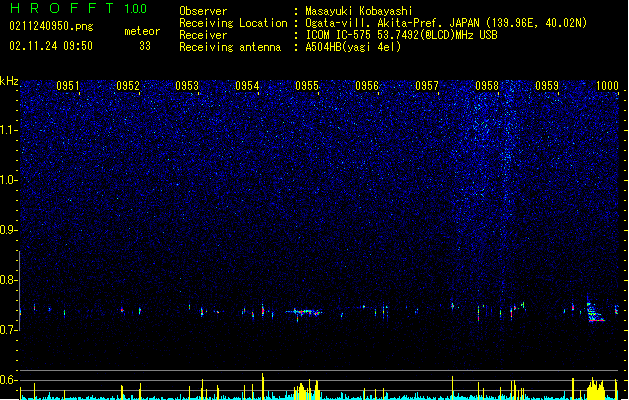629x400 pixels.
Task: Click the HROFFT 1.0.0 title text
Action: (79, 8)
